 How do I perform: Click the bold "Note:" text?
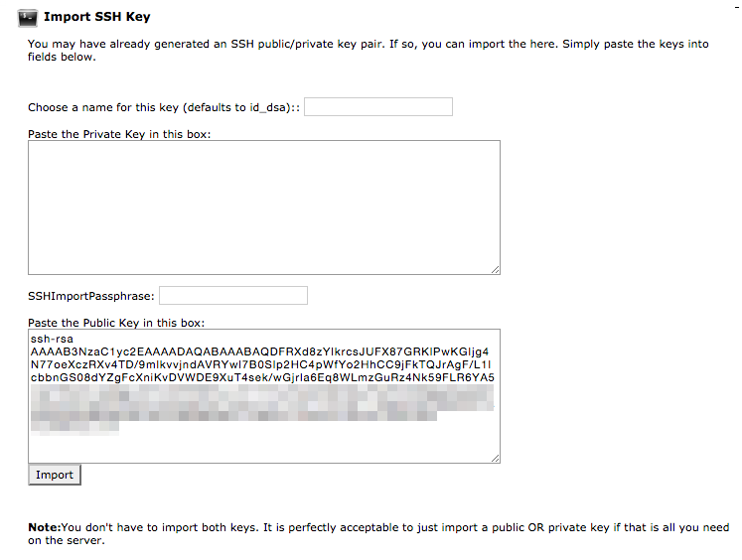(44, 528)
